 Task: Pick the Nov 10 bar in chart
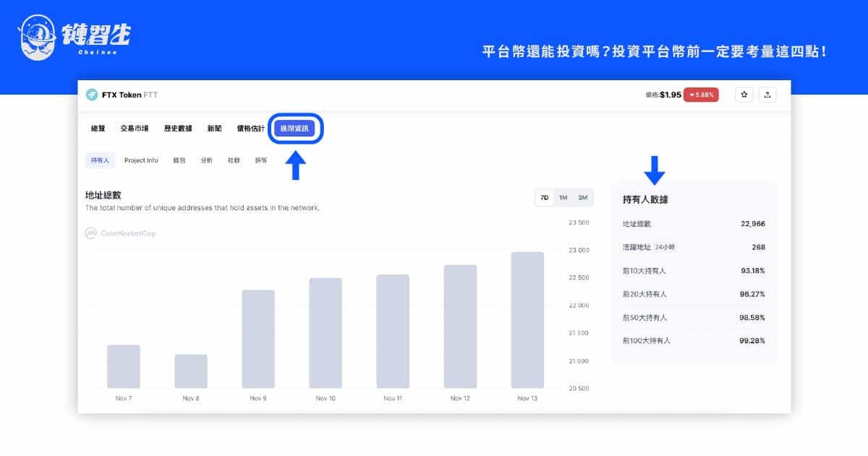click(325, 333)
